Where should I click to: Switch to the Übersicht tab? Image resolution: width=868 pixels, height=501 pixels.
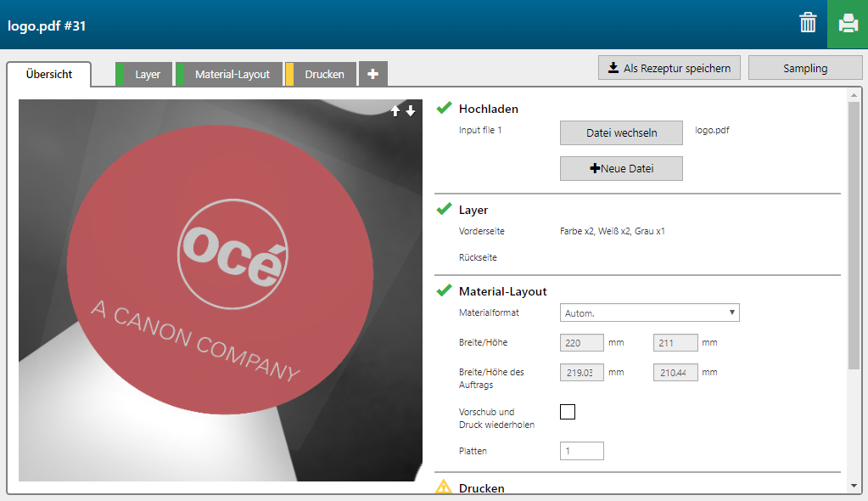point(49,74)
